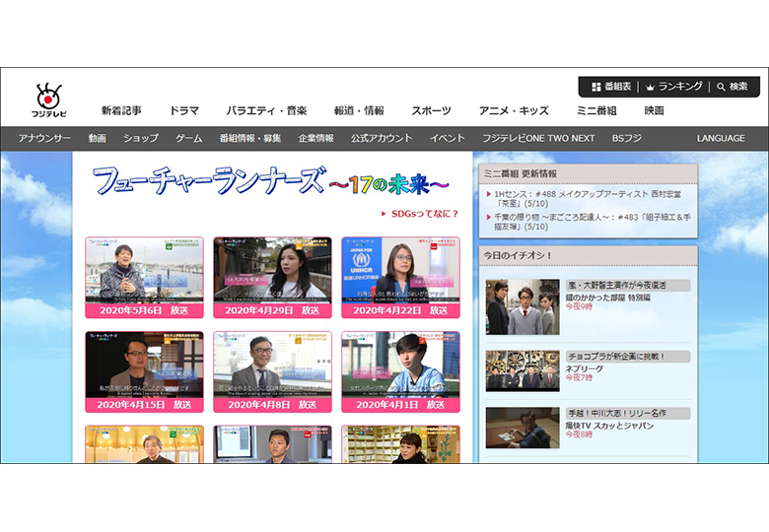Open the アニメ・キッズ category
Viewport: 769px width, 532px height.
point(514,111)
